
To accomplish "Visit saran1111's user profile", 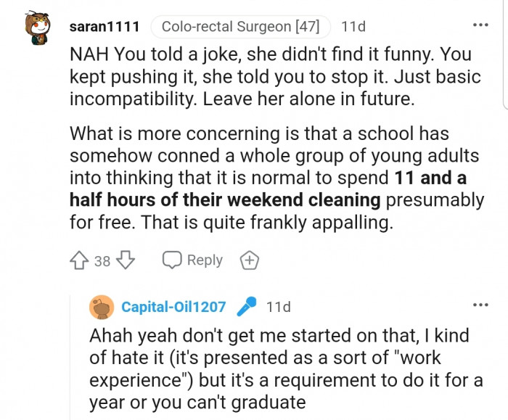I will tap(105, 27).
